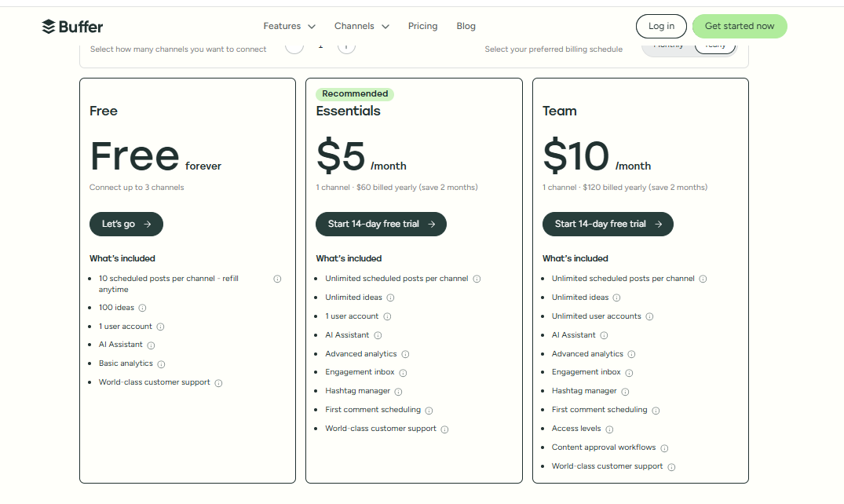Click 'Select your preferred billing schedule' text

point(554,49)
